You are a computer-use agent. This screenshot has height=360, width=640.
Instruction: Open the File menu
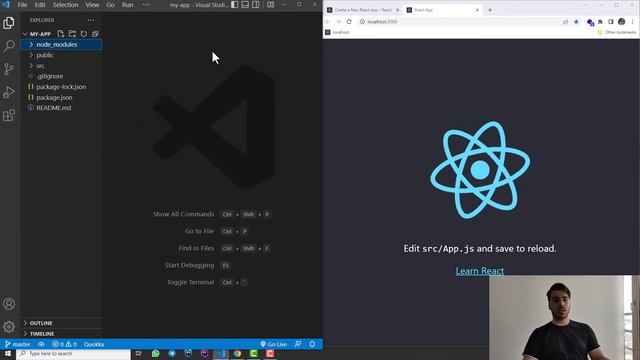pos(22,5)
